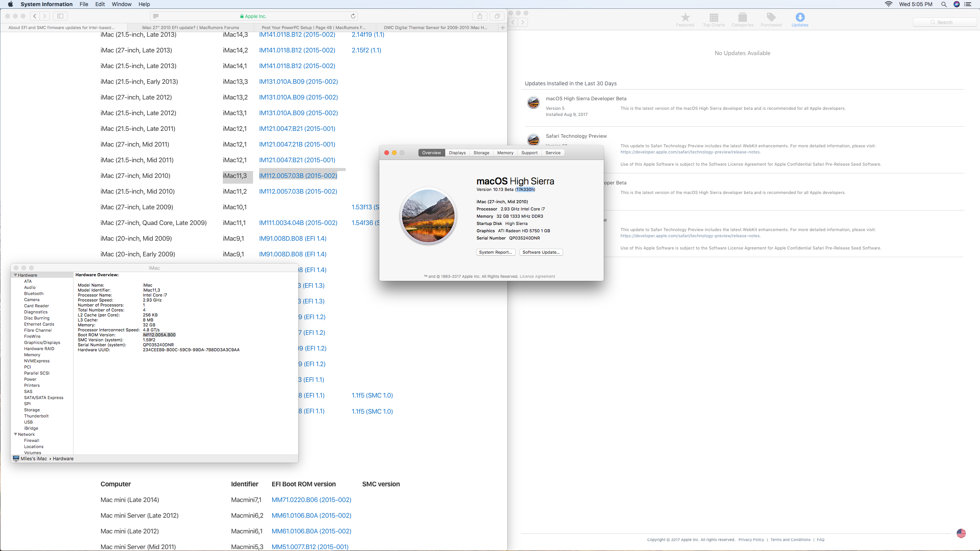This screenshot has width=980, height=551.
Task: Select Memory in hardware sidebar
Action: click(32, 355)
